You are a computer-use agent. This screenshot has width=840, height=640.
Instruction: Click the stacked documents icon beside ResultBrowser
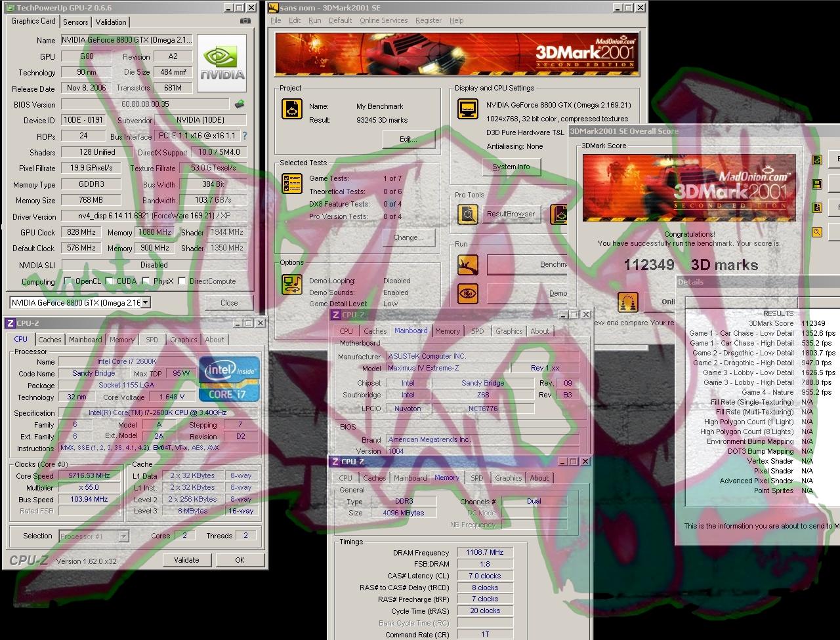pyautogui.click(x=559, y=214)
